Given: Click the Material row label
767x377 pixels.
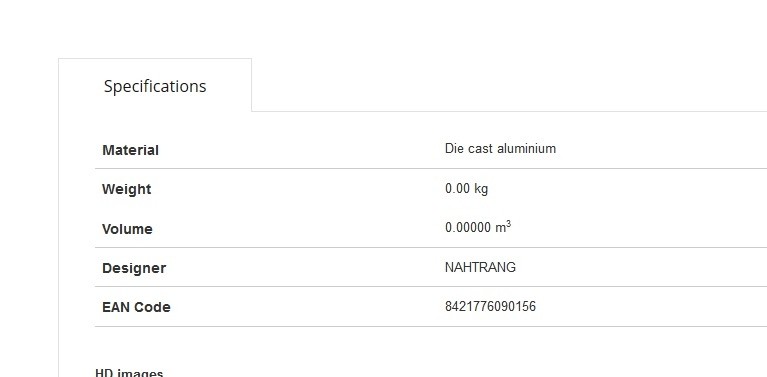Looking at the screenshot, I should 130,150.
